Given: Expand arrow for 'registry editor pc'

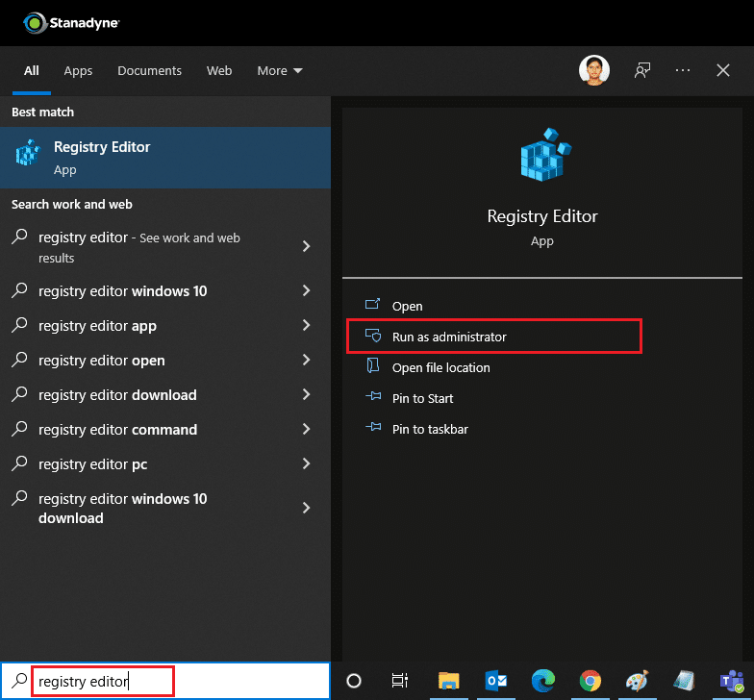Looking at the screenshot, I should pyautogui.click(x=306, y=463).
